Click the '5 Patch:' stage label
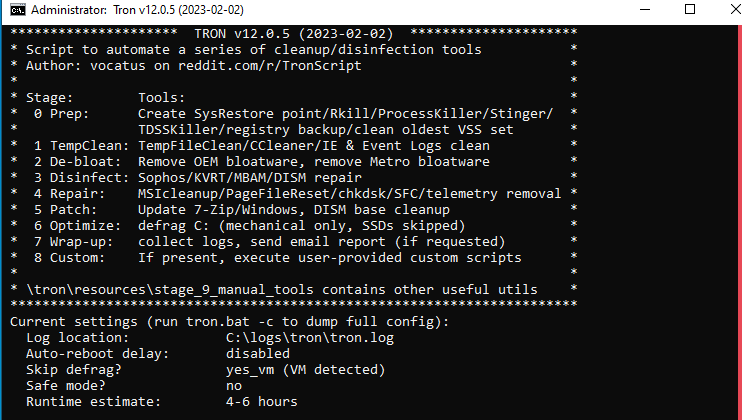This screenshot has height=420, width=743. (65, 210)
